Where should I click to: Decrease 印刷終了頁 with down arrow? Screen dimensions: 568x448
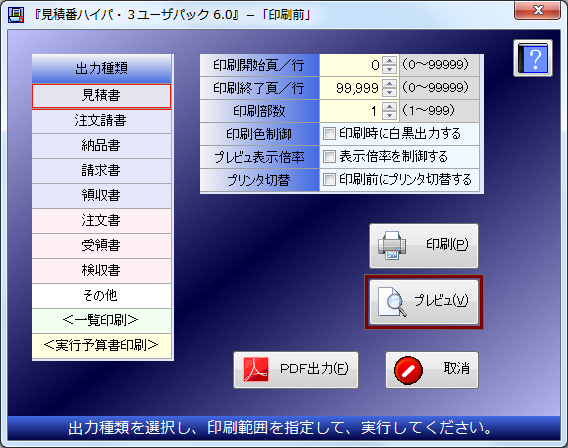[389, 92]
